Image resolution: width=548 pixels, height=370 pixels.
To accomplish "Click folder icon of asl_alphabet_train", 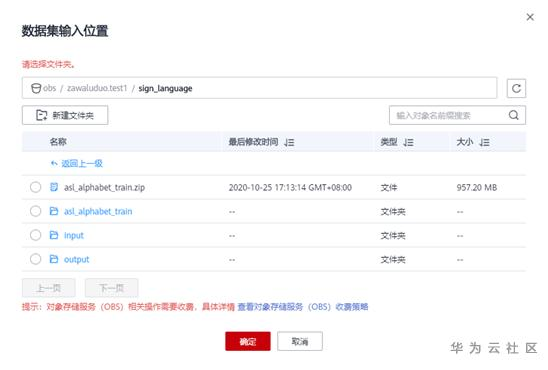I will pyautogui.click(x=54, y=211).
